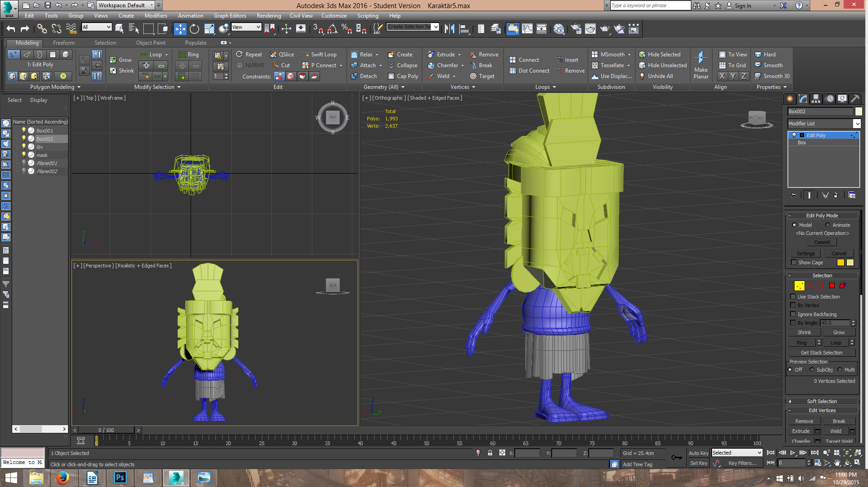Click the Box002 object color swatch
Viewport: 868px width, 487px height.
click(859, 111)
